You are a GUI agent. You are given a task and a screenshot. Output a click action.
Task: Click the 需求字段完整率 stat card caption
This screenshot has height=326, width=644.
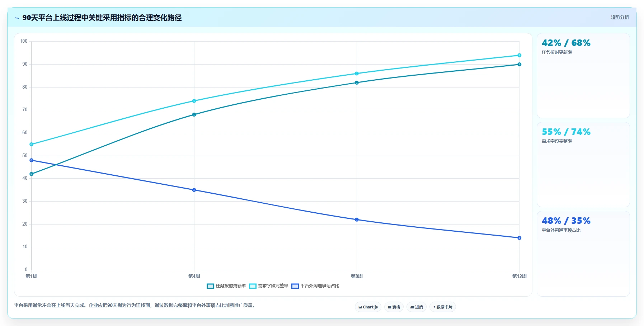point(557,141)
